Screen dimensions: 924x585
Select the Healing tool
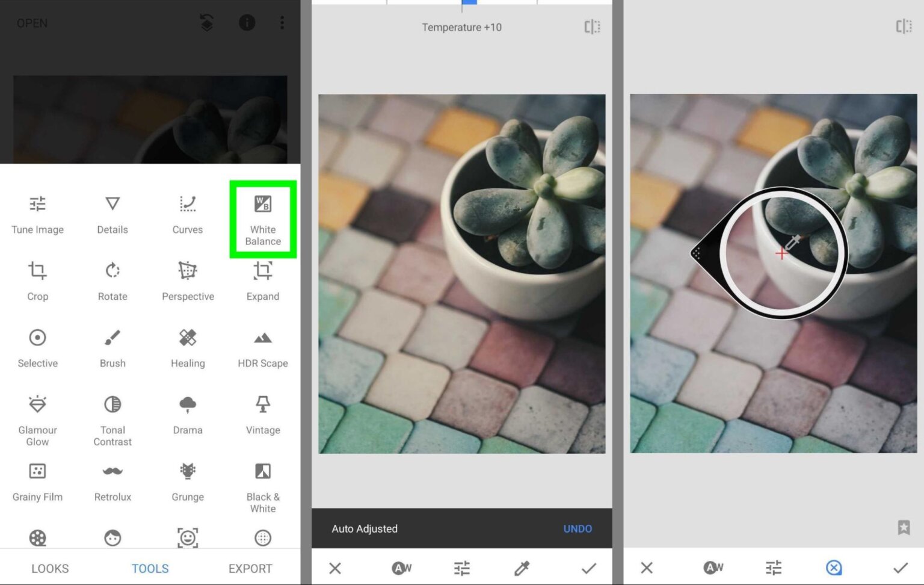click(x=187, y=347)
